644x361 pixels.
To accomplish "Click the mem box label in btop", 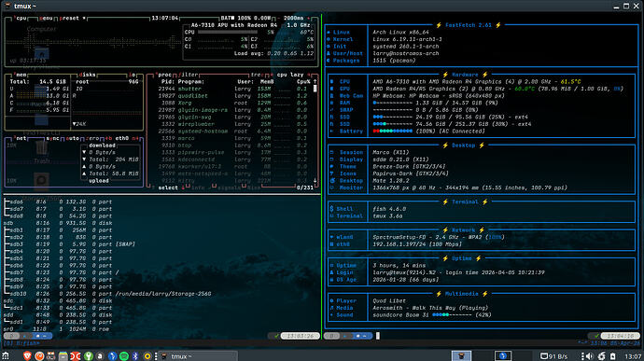I will (x=21, y=75).
